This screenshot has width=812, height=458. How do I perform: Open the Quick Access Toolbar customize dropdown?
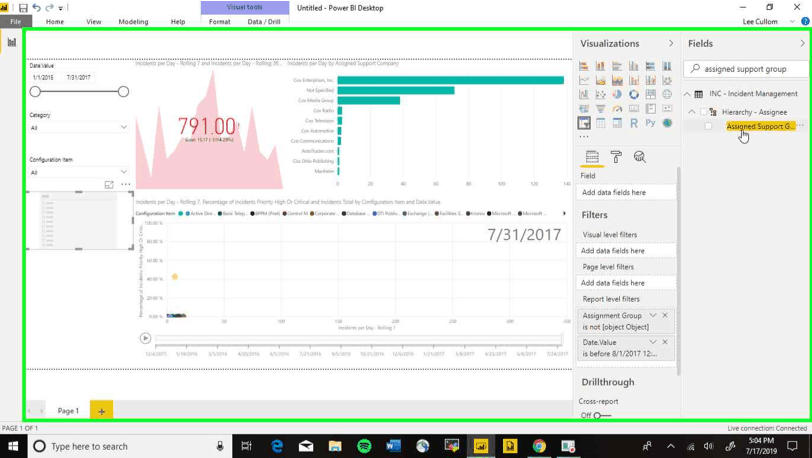click(61, 8)
